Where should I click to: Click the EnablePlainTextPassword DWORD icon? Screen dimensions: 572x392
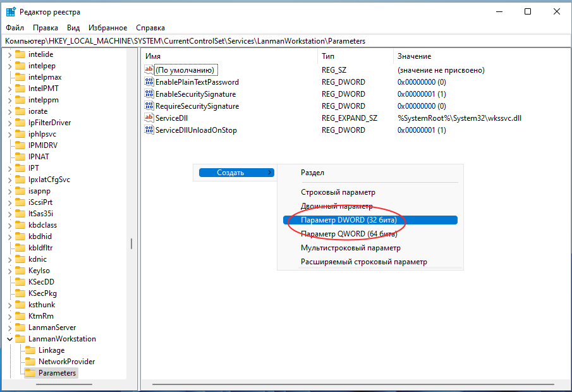pos(149,82)
